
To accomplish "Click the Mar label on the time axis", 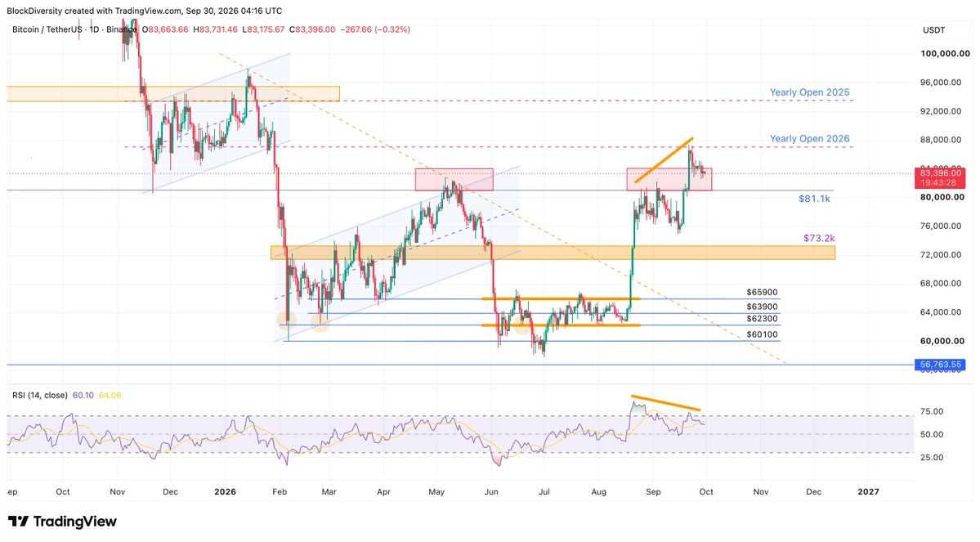I will 329,492.
